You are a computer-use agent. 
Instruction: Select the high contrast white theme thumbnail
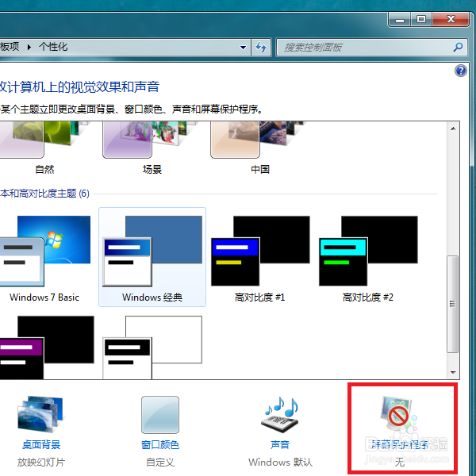[x=152, y=347]
